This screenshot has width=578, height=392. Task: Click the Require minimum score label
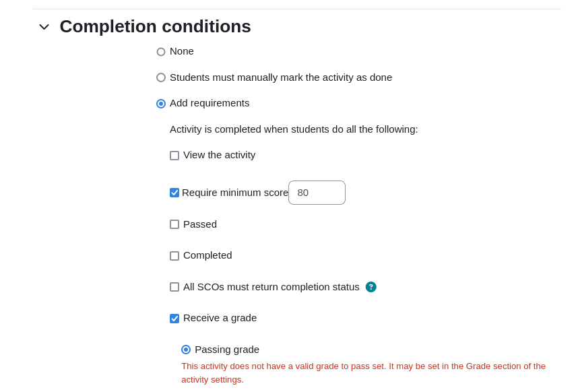[235, 193]
